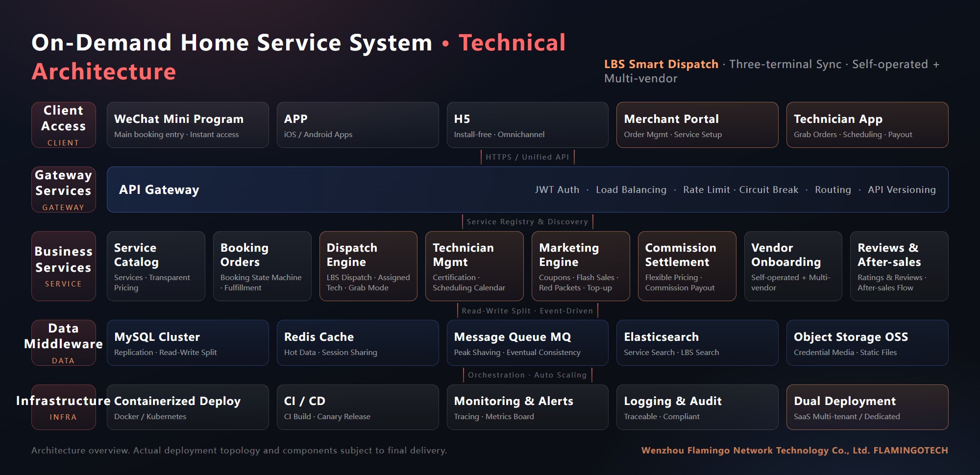Click the Redis Cache card

pos(358,343)
